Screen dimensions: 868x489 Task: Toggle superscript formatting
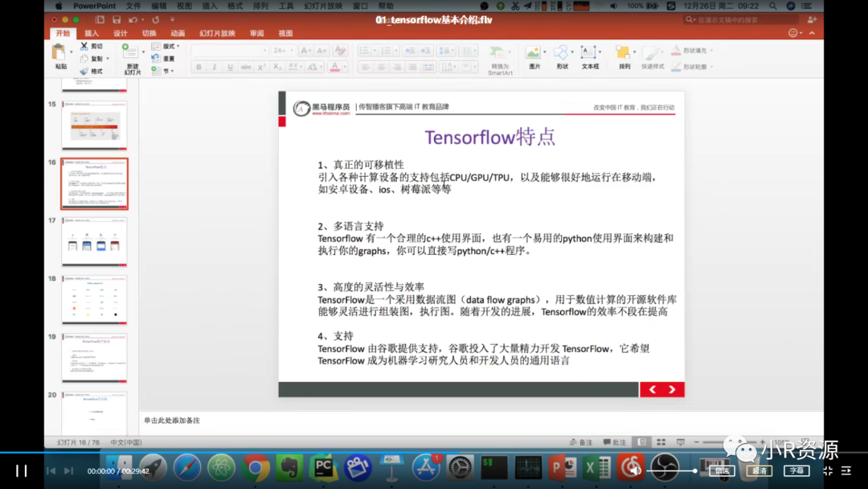pyautogui.click(x=261, y=67)
